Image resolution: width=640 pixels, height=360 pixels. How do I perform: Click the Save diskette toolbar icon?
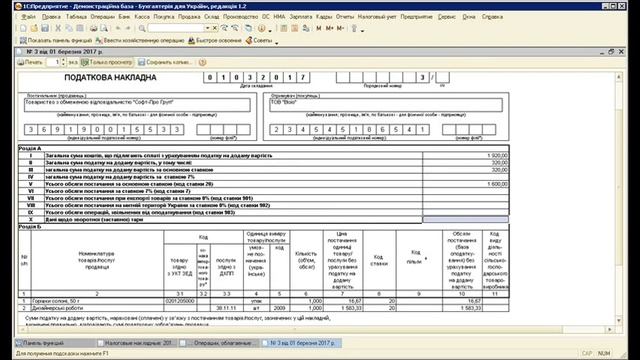[x=45, y=28]
